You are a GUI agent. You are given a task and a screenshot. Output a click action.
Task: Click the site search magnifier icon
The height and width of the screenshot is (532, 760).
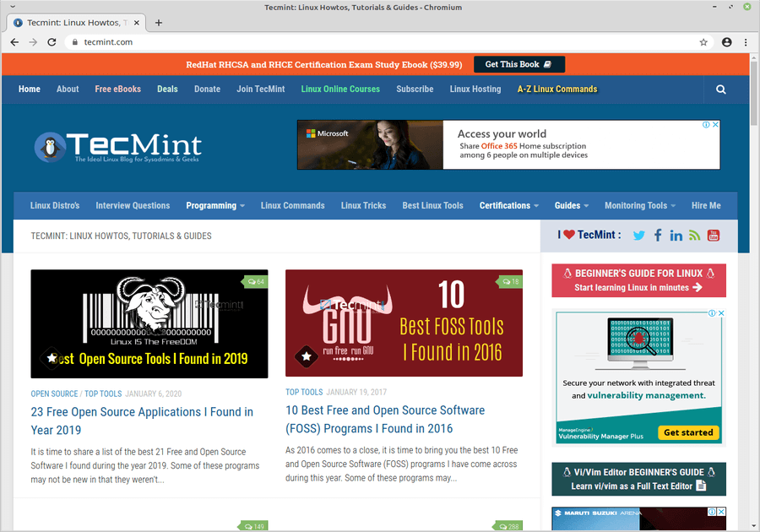point(721,90)
